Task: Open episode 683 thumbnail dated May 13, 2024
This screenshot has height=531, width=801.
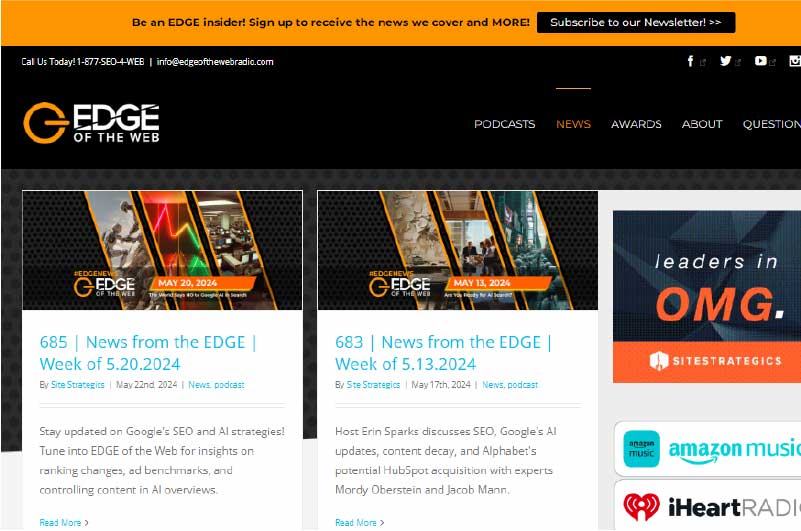Action: pos(458,250)
